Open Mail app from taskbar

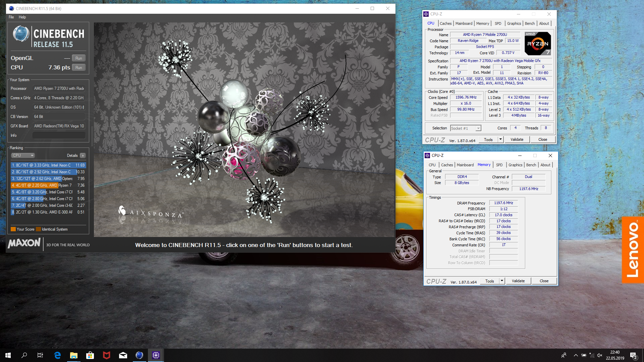click(x=123, y=355)
